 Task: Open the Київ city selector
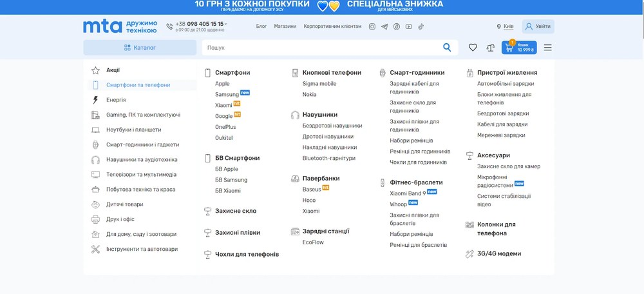[506, 26]
